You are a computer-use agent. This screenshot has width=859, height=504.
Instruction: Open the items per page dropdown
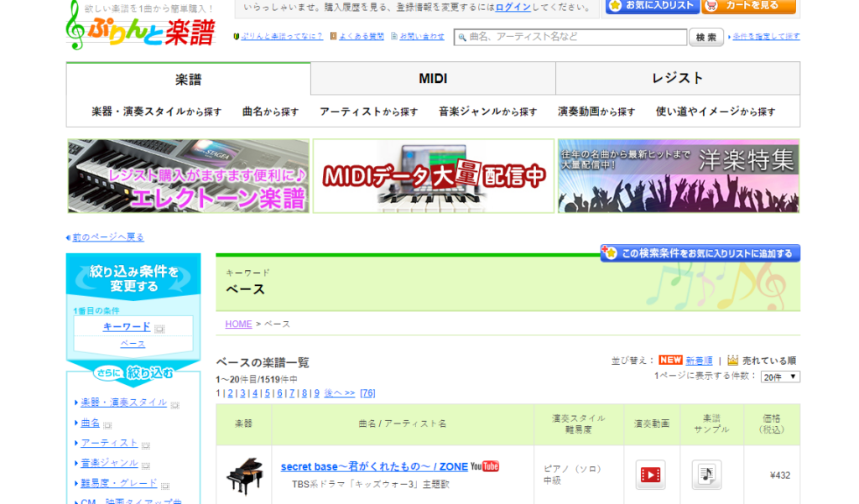point(780,377)
